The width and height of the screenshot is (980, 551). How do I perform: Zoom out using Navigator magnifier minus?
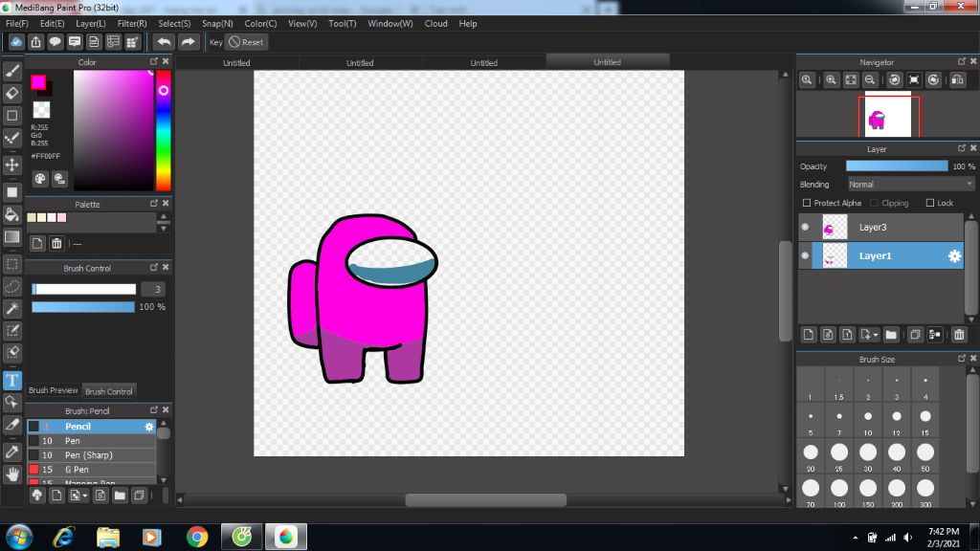click(x=869, y=80)
